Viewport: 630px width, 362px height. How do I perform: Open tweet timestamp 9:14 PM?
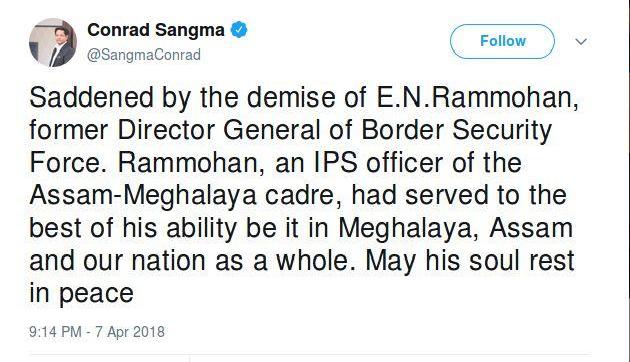tap(55, 332)
